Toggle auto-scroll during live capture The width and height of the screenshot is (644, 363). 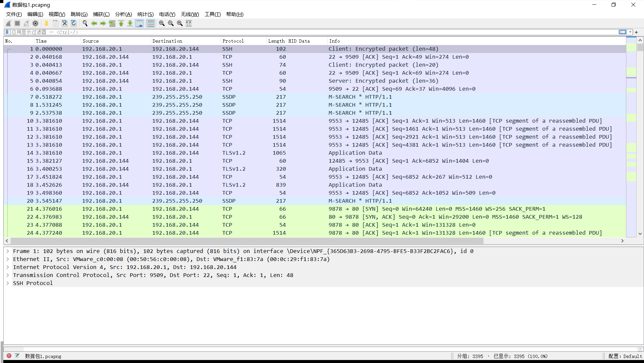click(139, 23)
